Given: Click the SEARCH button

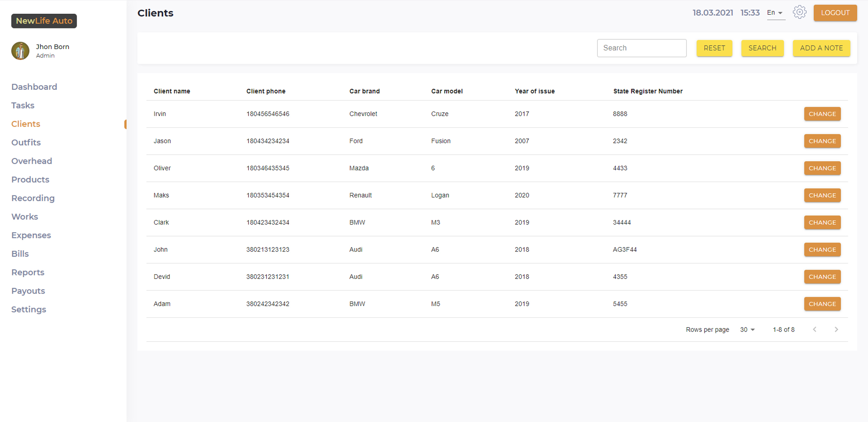Looking at the screenshot, I should pyautogui.click(x=762, y=48).
